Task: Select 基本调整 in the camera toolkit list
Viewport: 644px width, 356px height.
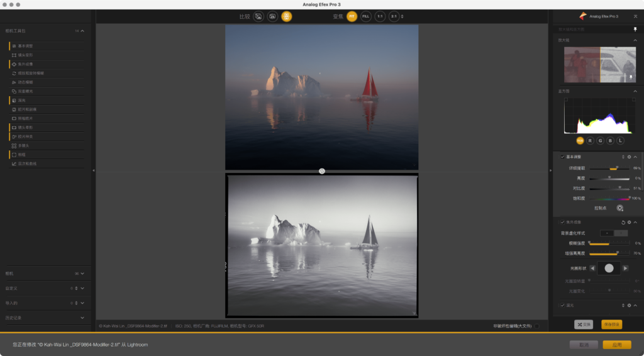Action: point(47,46)
